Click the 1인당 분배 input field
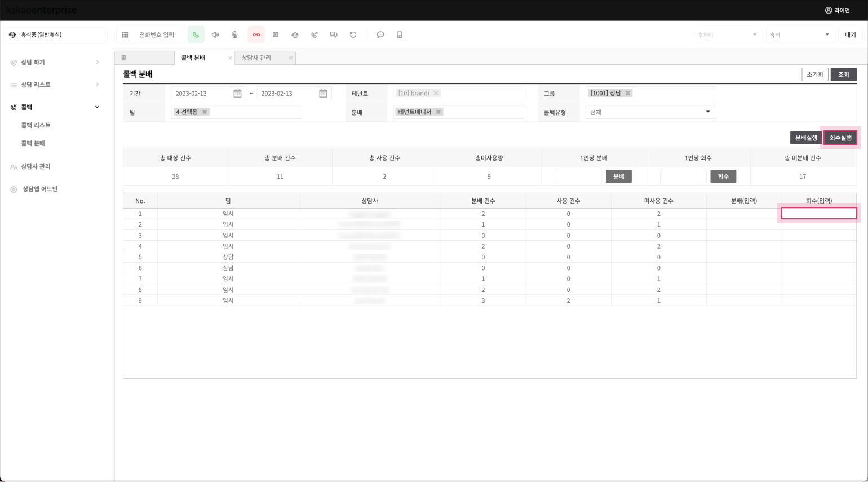The width and height of the screenshot is (868, 482). [x=579, y=176]
